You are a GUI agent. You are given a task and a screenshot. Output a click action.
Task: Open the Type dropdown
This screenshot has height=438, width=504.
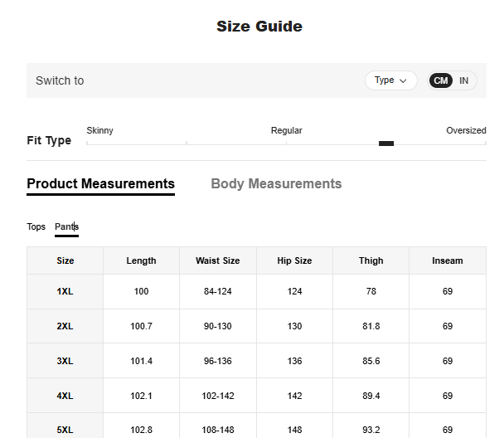click(390, 80)
